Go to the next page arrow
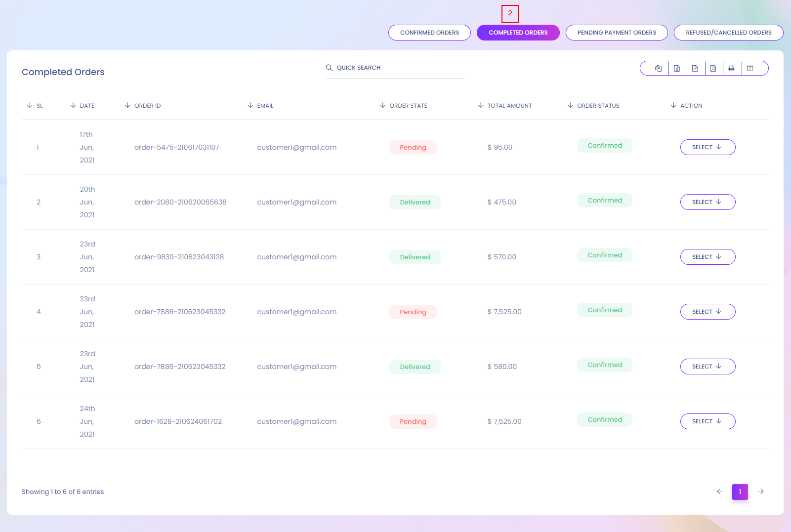Viewport: 791px width, 532px height. click(x=761, y=491)
